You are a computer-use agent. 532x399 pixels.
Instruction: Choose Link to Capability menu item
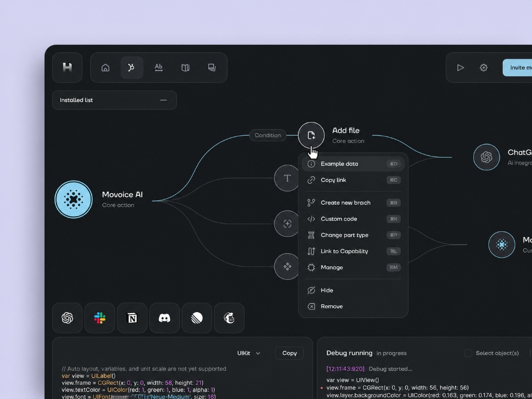(353, 251)
